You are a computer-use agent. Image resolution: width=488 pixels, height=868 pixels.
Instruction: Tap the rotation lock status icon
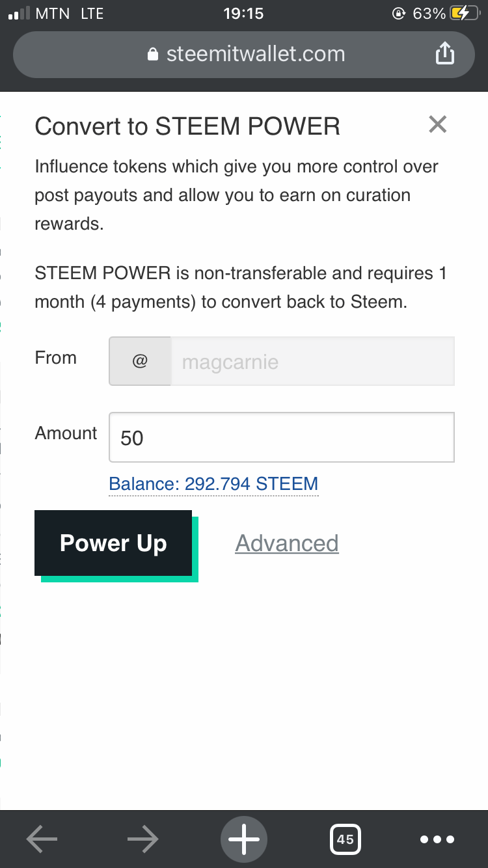click(x=399, y=13)
